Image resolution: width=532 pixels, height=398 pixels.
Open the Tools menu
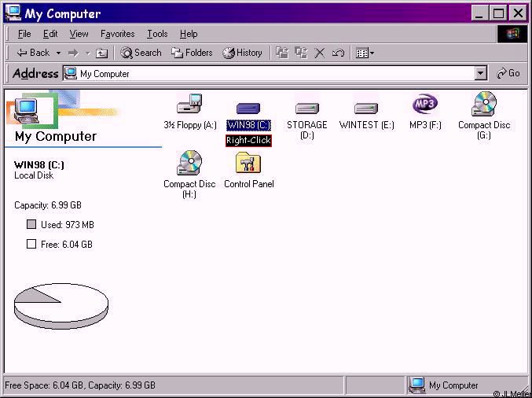(x=157, y=34)
